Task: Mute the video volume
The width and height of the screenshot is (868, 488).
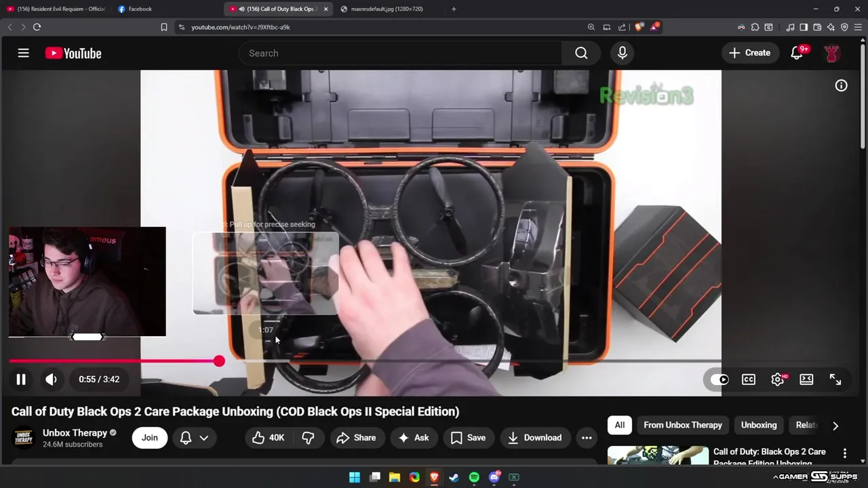Action: pyautogui.click(x=52, y=380)
